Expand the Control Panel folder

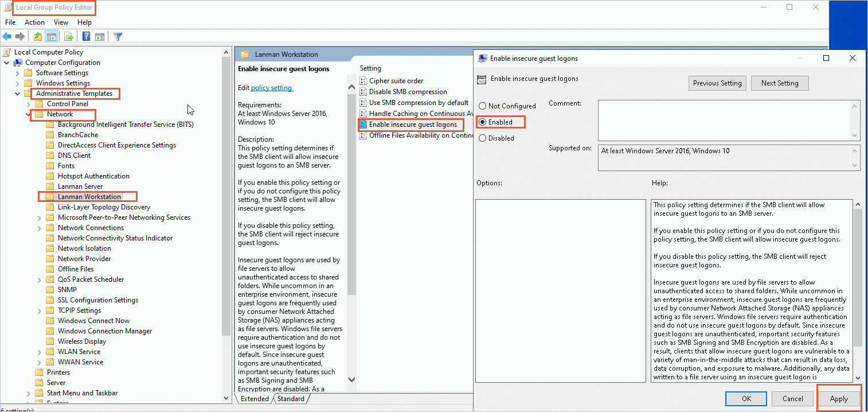click(28, 104)
